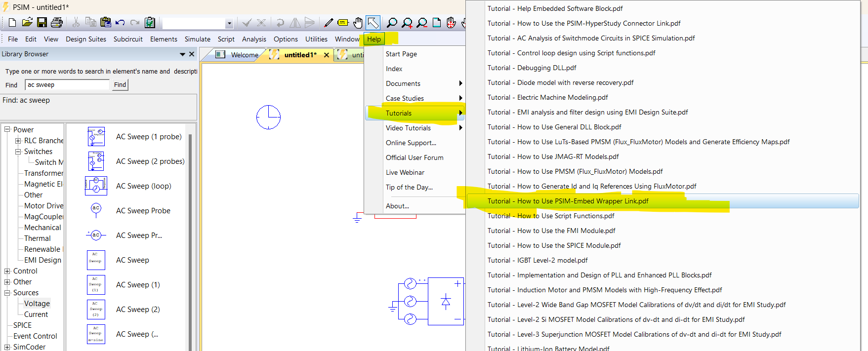
Task: Click the Open folder toolbar icon
Action: pyautogui.click(x=27, y=23)
